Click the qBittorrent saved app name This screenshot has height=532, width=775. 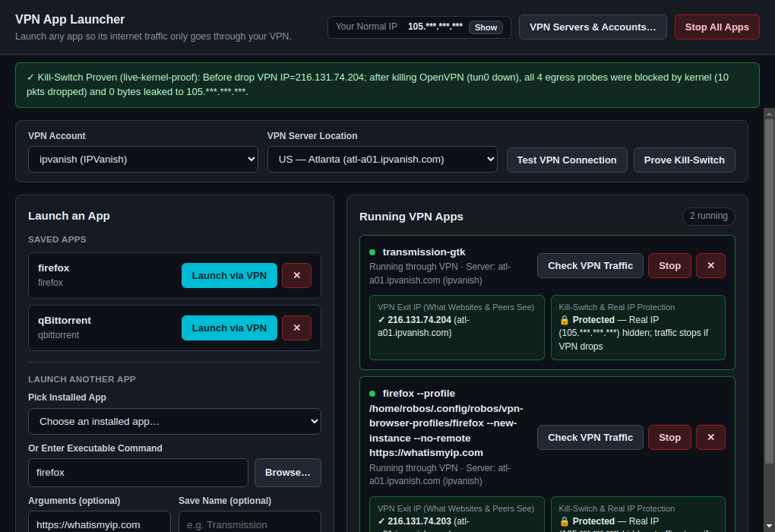point(65,321)
